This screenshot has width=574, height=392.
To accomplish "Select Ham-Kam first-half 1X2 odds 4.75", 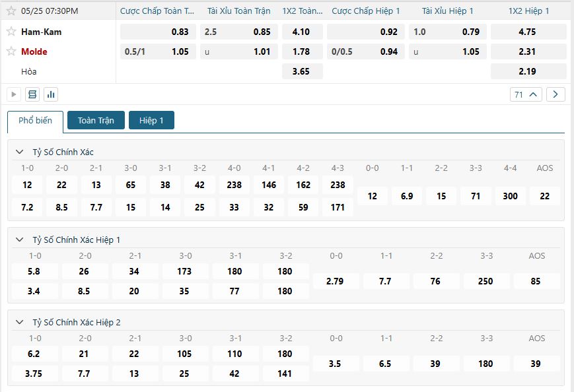I will click(528, 32).
